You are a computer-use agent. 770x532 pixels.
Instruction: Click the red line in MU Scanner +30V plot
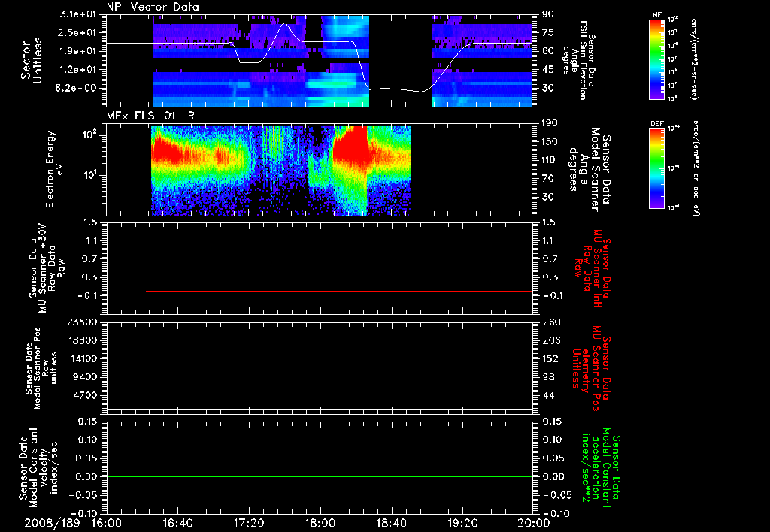click(x=339, y=291)
